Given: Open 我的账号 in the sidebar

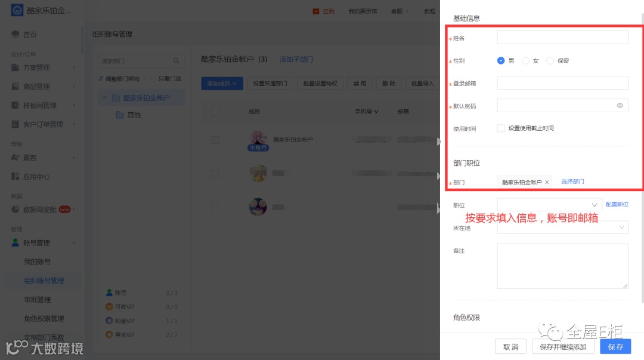Looking at the screenshot, I should [38, 261].
